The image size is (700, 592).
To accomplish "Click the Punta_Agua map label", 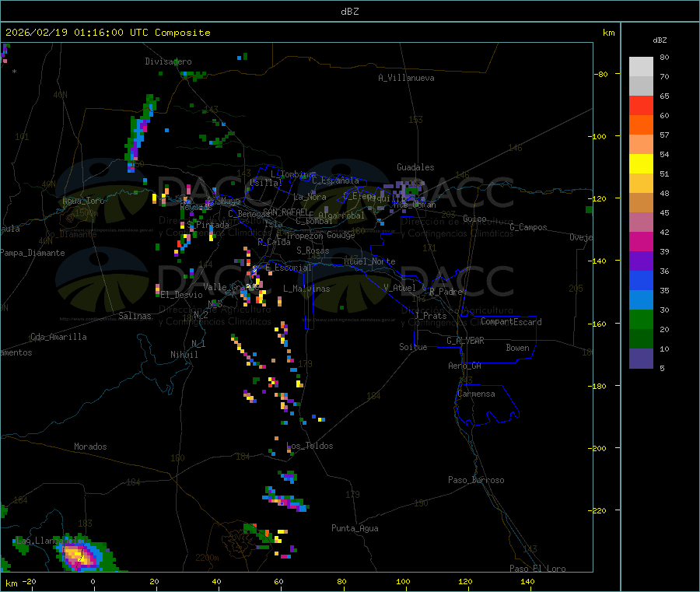I will (355, 528).
